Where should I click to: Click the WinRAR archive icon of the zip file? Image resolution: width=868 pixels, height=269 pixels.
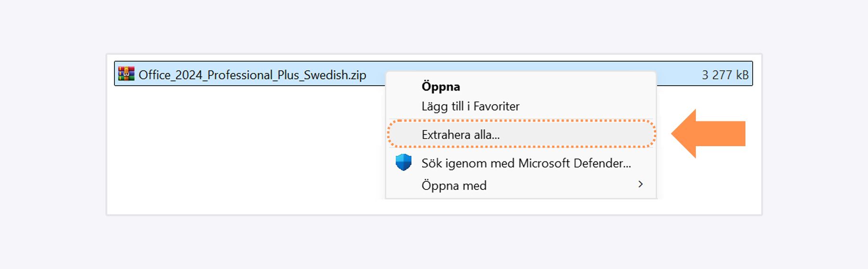click(126, 74)
